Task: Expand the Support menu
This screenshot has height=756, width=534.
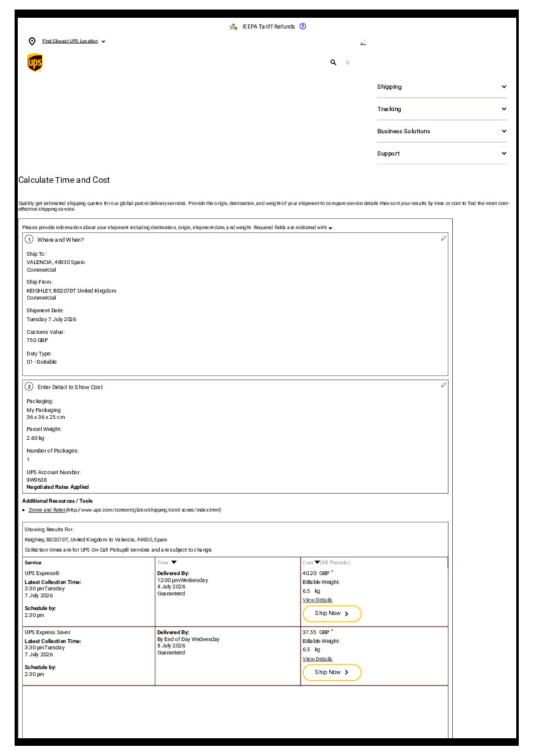Action: point(442,154)
